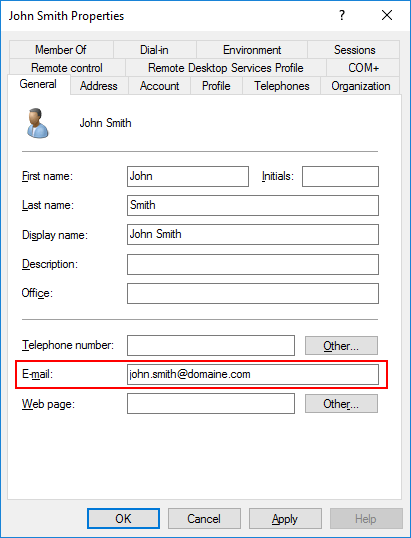Click the Apply button
The width and height of the screenshot is (411, 538).
click(x=285, y=518)
